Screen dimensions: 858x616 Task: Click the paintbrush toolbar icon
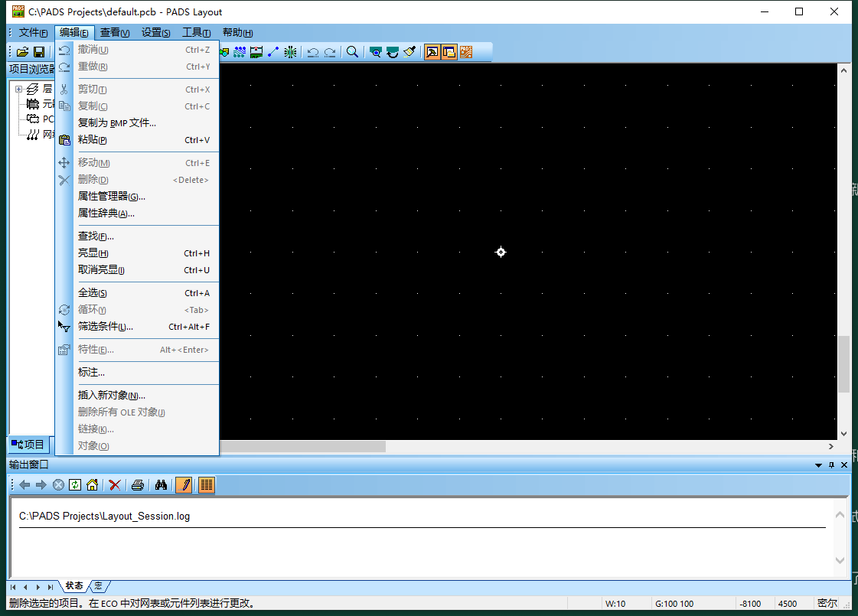[409, 52]
